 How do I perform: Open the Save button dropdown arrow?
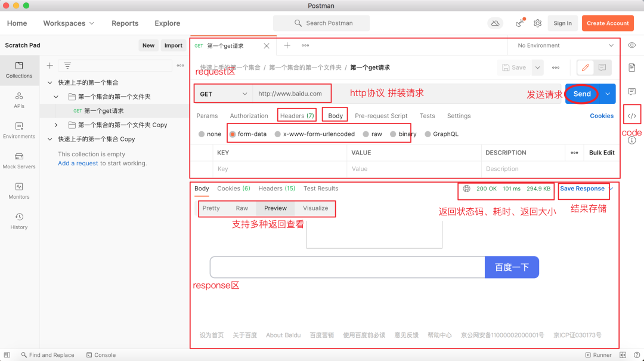click(537, 67)
